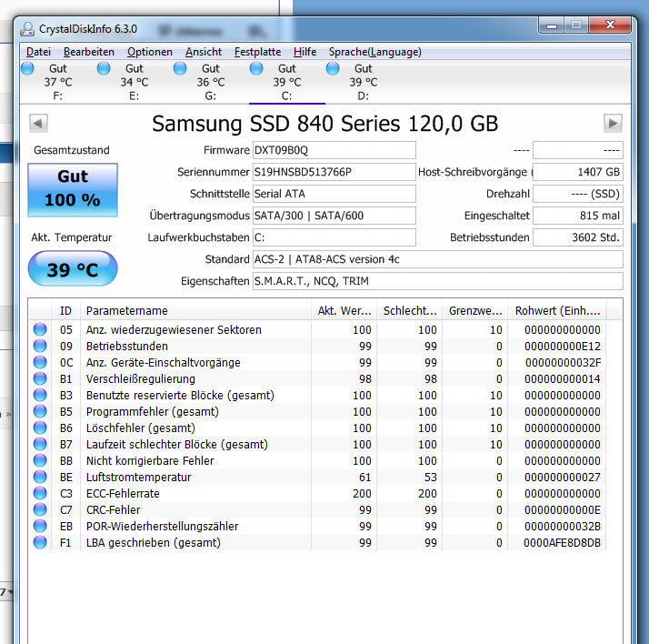Screen dimensions: 649x644
Task: Click status icon of LBA geschrieben row
Action: 40,542
